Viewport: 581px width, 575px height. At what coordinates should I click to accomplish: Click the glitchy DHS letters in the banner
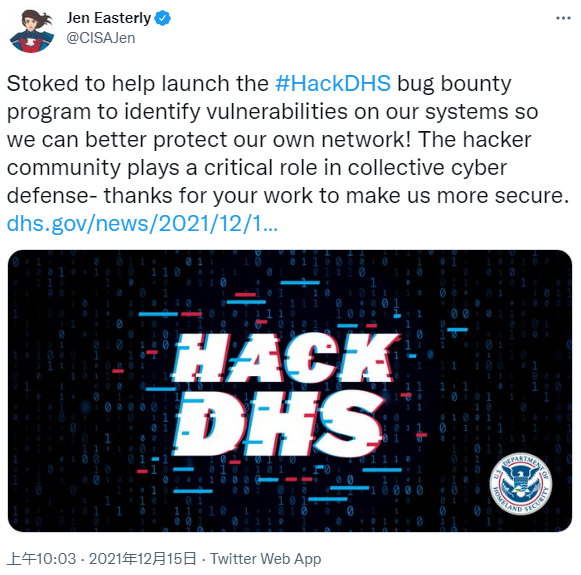click(x=278, y=424)
